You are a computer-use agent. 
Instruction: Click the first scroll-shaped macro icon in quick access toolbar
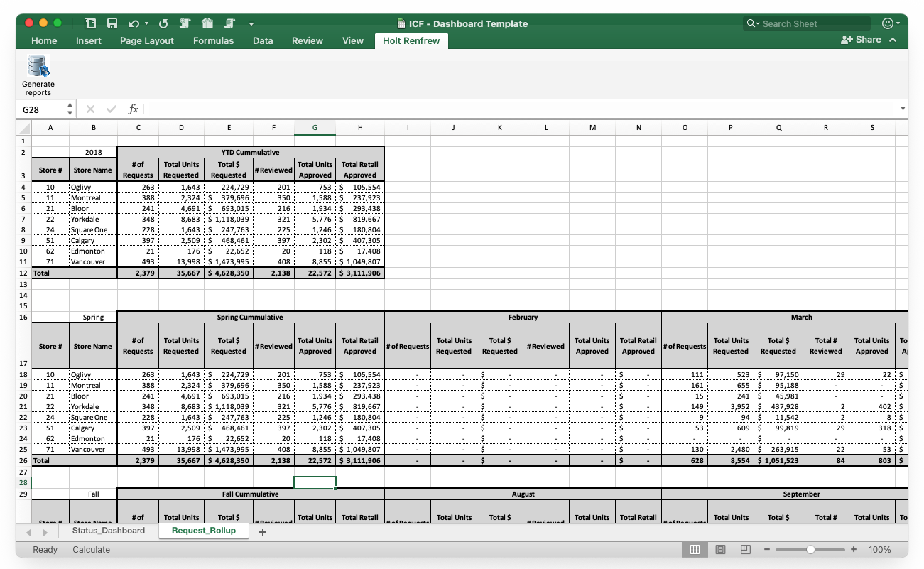click(x=185, y=23)
